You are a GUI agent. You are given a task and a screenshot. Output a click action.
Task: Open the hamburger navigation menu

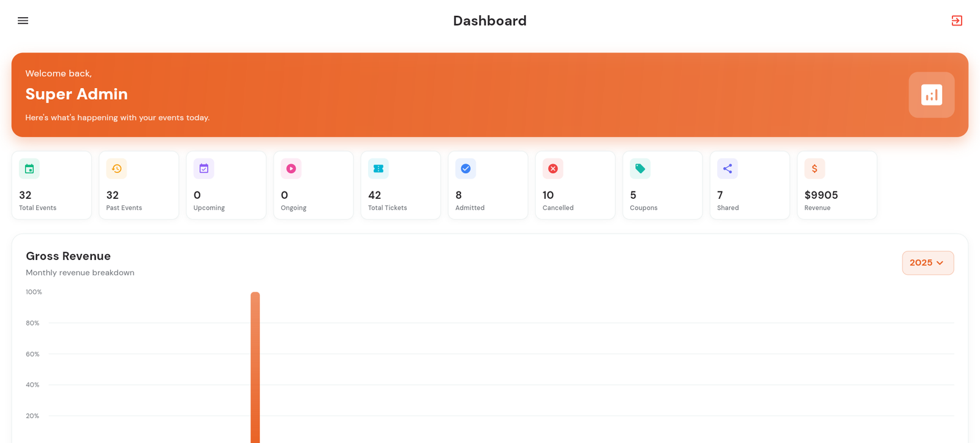click(x=23, y=21)
